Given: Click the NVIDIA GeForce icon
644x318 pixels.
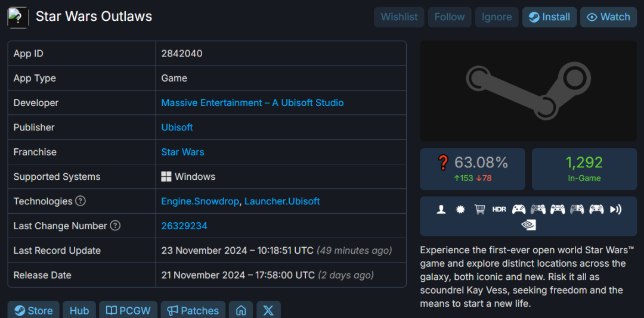Looking at the screenshot, I should coord(528,225).
